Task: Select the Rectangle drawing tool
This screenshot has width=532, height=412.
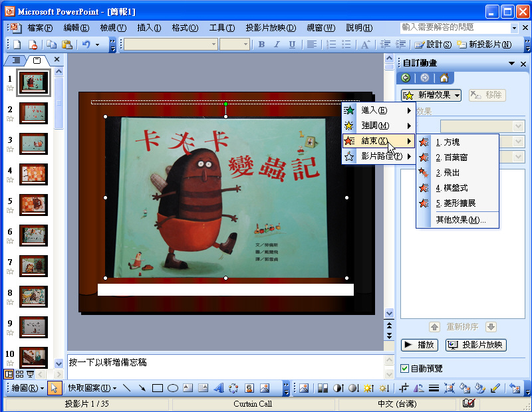Action: tap(158, 387)
